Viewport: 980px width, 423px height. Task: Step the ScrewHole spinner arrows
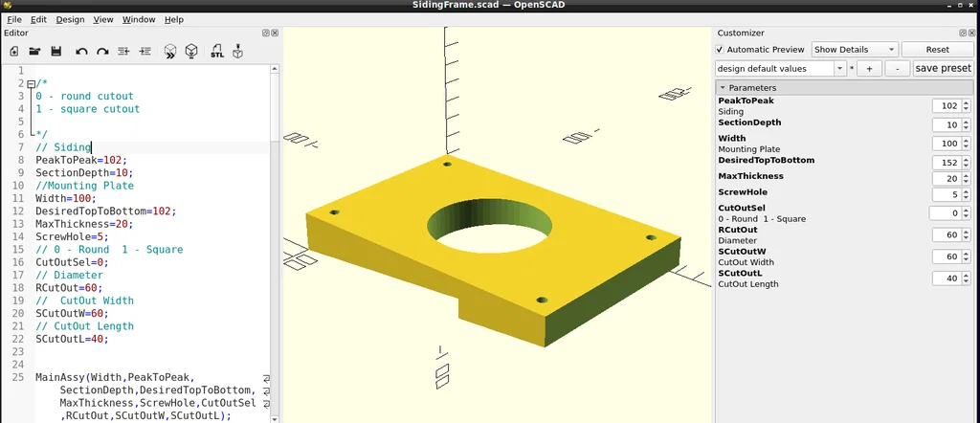click(x=967, y=195)
